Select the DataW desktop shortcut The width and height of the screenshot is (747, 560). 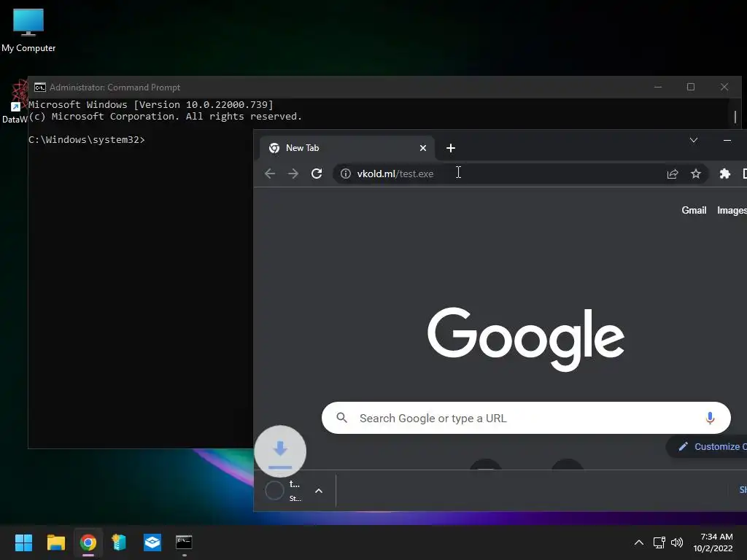[16, 102]
